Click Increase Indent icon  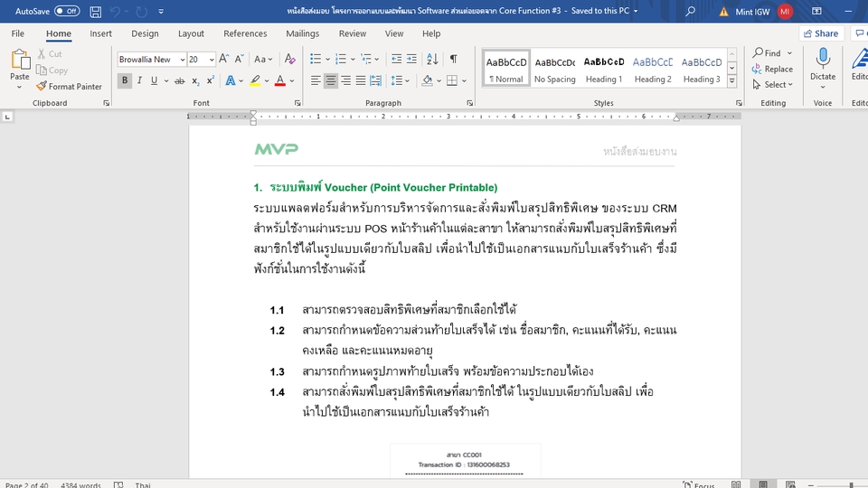411,59
